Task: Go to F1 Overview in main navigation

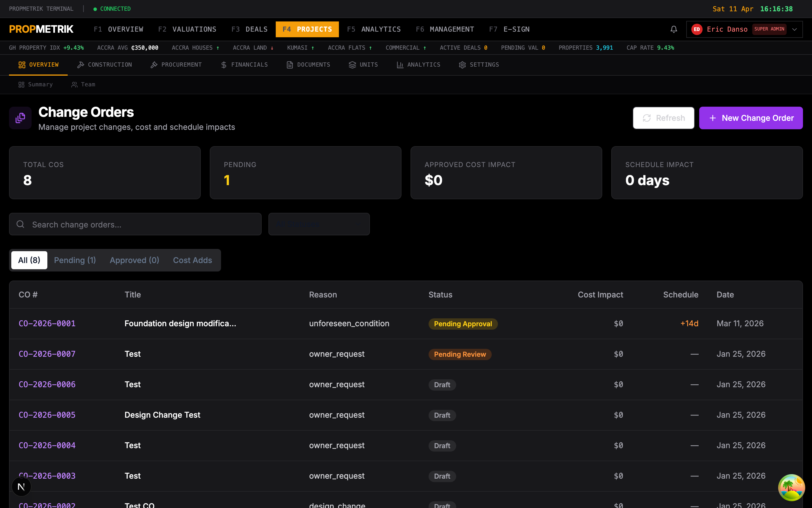Action: point(118,29)
